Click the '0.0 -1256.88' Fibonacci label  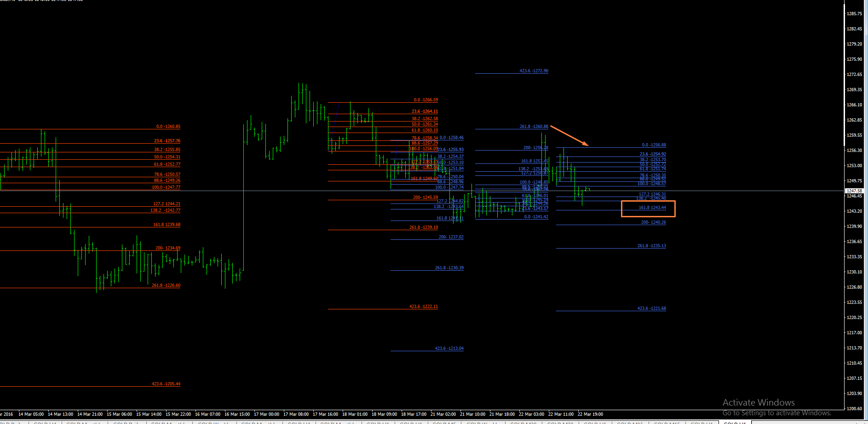[x=654, y=145]
